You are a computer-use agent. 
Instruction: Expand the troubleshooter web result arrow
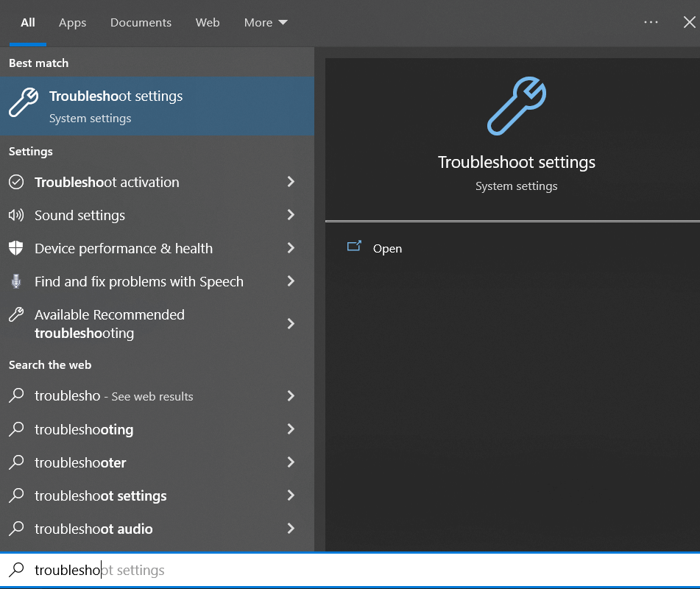coord(291,462)
